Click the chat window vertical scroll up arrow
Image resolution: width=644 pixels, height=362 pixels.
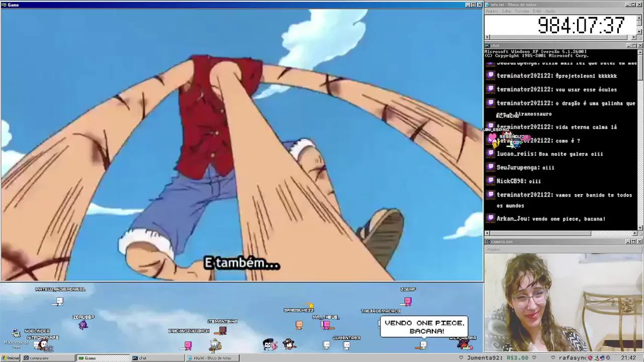(x=640, y=52)
